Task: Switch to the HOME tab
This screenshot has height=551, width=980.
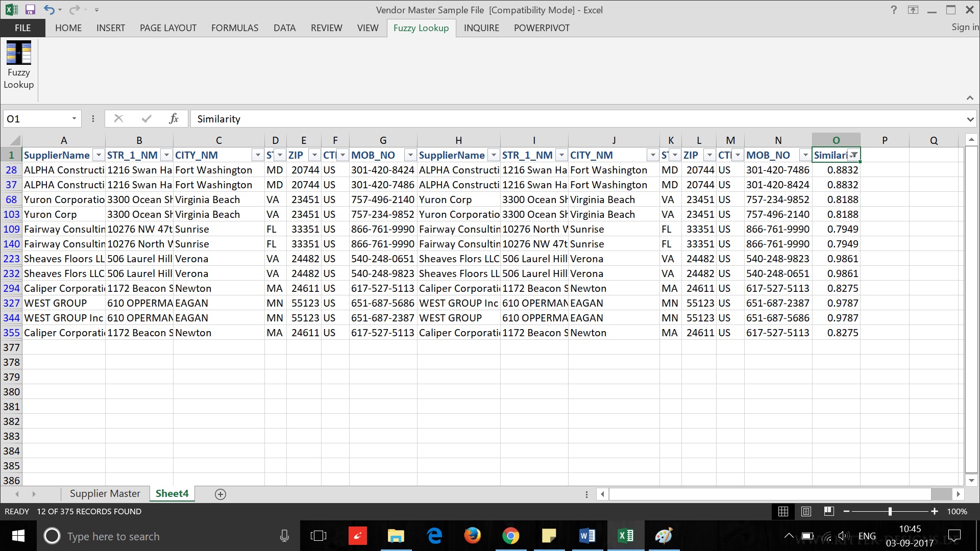Action: (68, 28)
